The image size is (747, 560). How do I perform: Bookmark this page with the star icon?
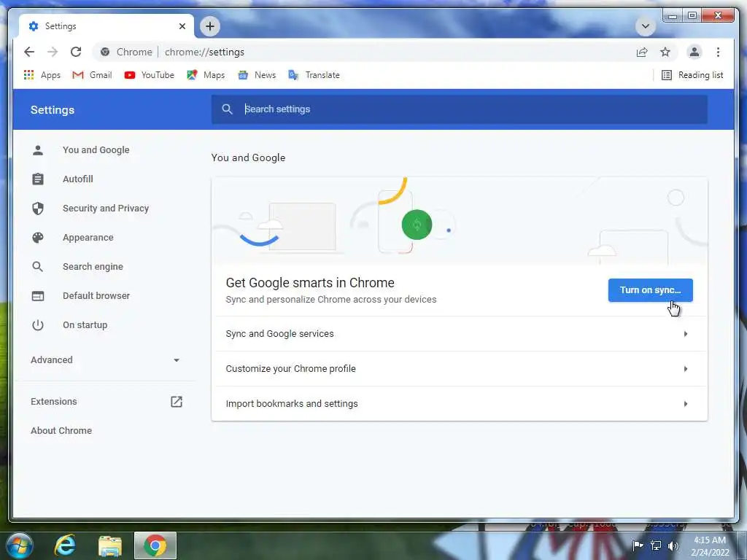point(665,52)
